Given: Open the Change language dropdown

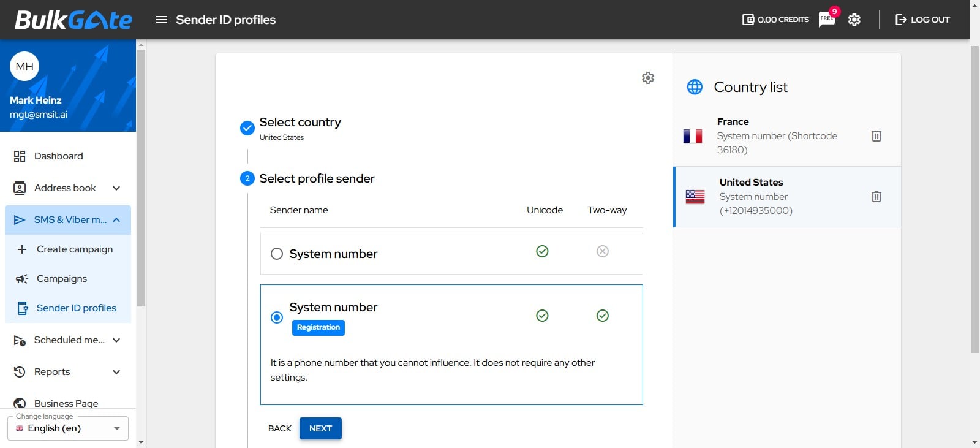Looking at the screenshot, I should point(67,428).
